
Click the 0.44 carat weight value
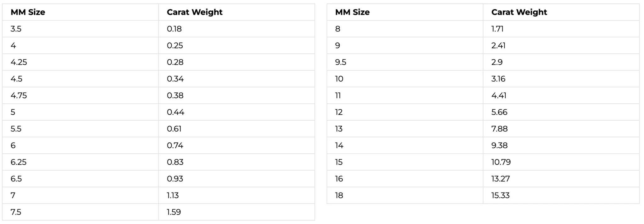click(175, 112)
